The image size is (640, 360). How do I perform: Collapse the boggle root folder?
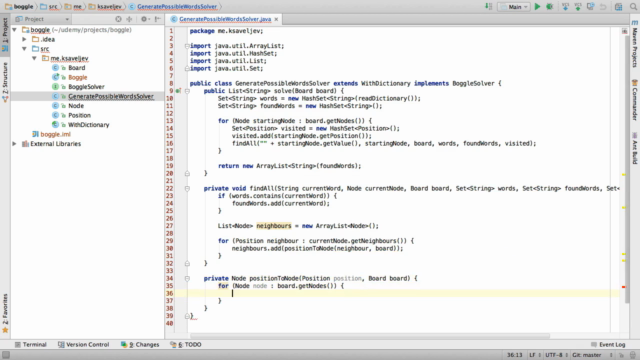click(x=15, y=30)
